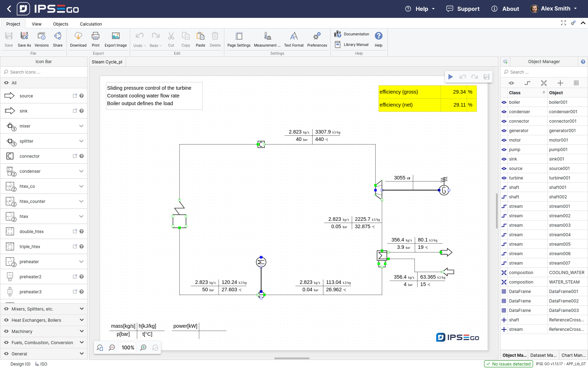Viewport: 588px width, 368px height.
Task: Click the Save As toolbar icon
Action: 24,36
